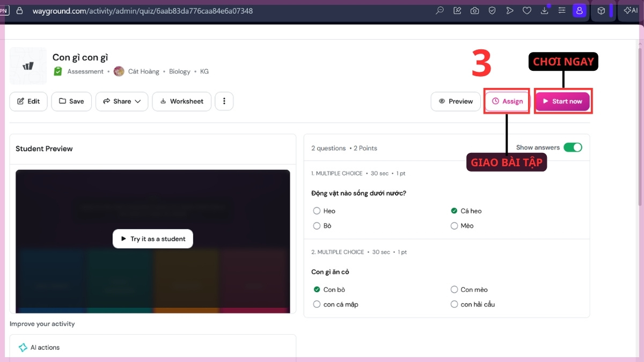Screen dimensions: 644x362
Task: Click the Edit button
Action: 28,101
